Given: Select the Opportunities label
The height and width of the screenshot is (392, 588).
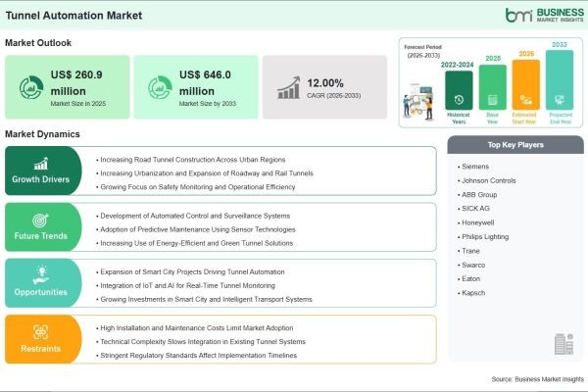Looking at the screenshot, I should coord(41,292).
